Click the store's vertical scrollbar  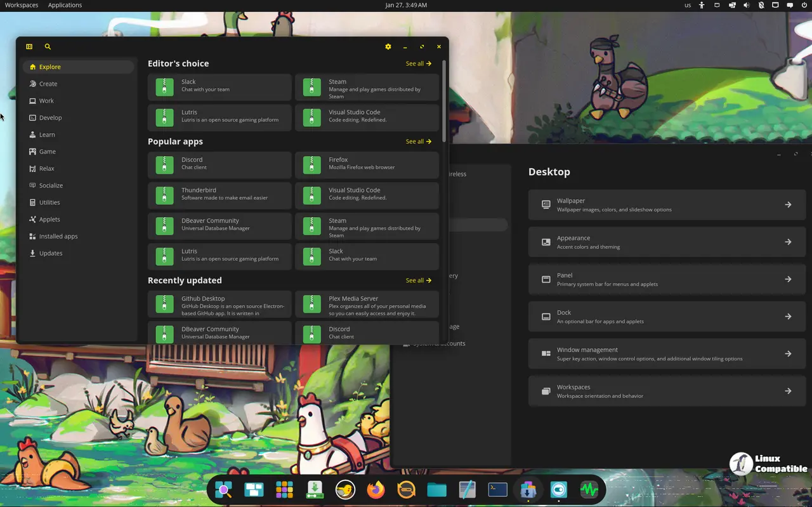444,102
